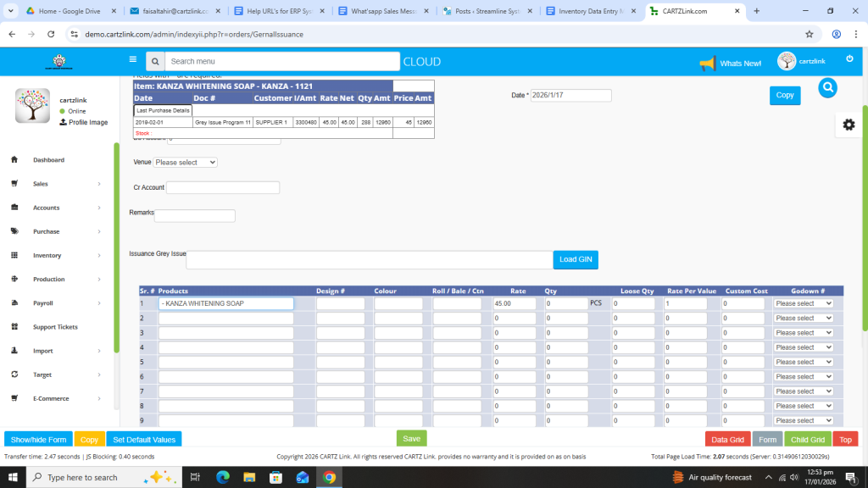Open the settings gear icon

pyautogui.click(x=849, y=125)
